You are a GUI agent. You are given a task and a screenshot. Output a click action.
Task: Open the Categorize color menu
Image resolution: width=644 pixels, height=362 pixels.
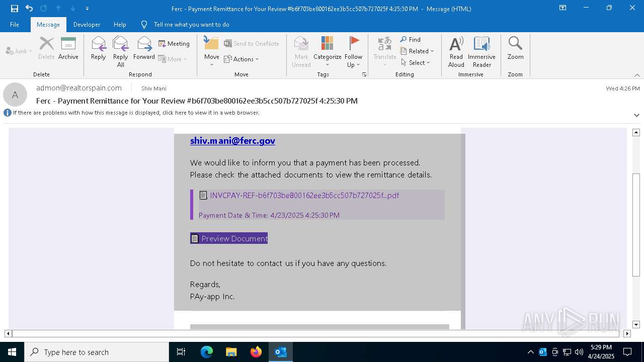click(328, 51)
